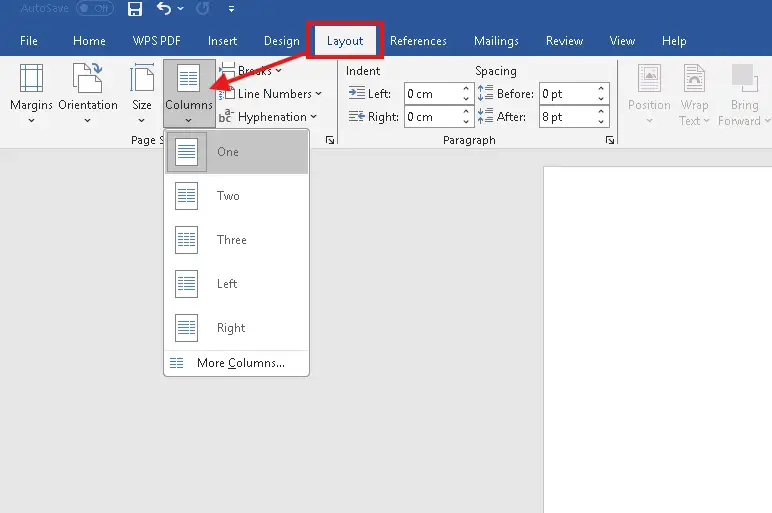Open the page Size menu

[142, 94]
